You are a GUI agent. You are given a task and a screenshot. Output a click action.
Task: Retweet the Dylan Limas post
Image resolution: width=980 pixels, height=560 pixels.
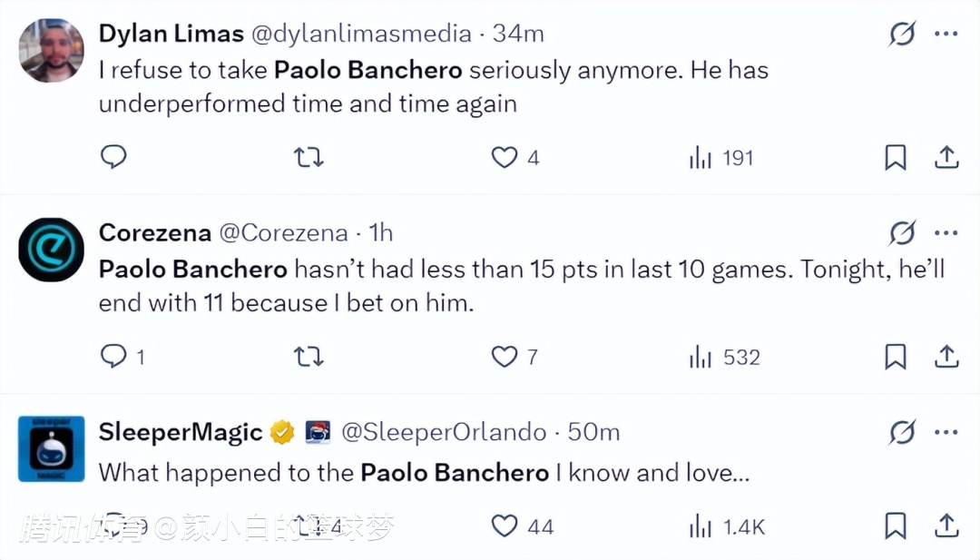coord(309,158)
